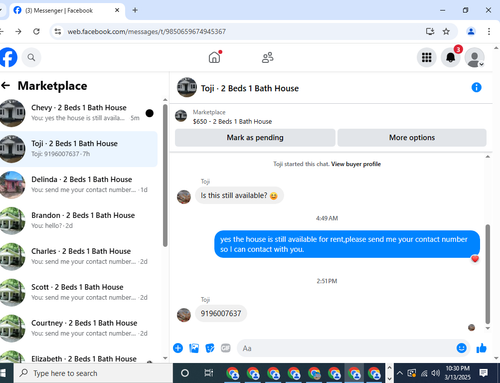
Task: View site information in the address bar
Action: [x=58, y=31]
